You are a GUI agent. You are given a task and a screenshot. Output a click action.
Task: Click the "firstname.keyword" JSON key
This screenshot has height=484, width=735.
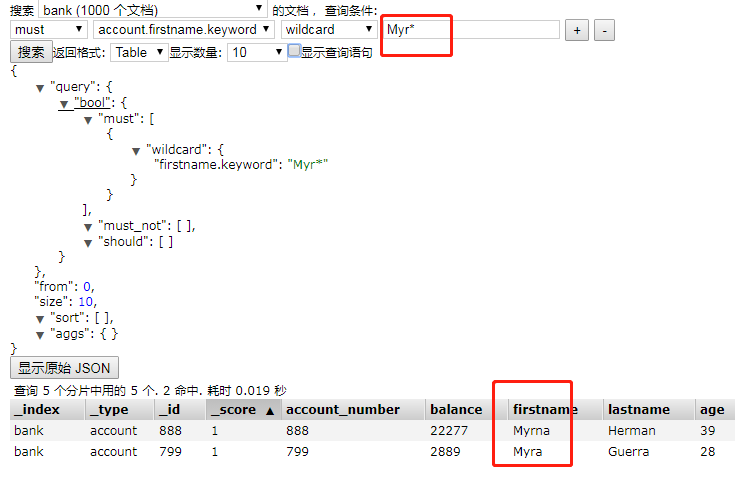216,165
